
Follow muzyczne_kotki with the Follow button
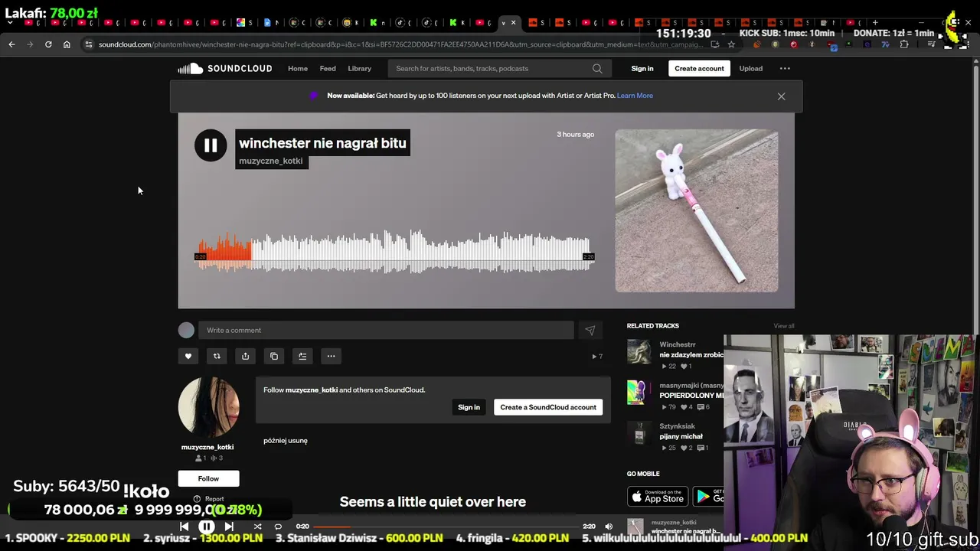(x=208, y=478)
